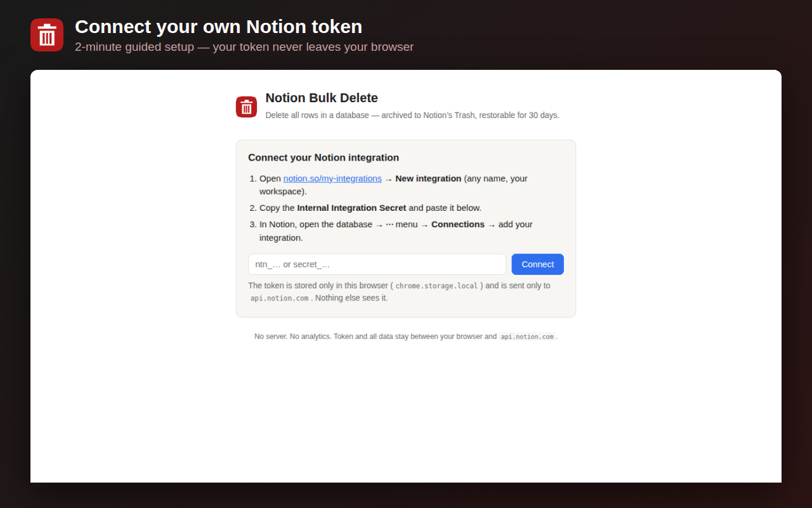Click the bold 'Internal Integration Secret' text
This screenshot has width=812, height=508.
[351, 208]
